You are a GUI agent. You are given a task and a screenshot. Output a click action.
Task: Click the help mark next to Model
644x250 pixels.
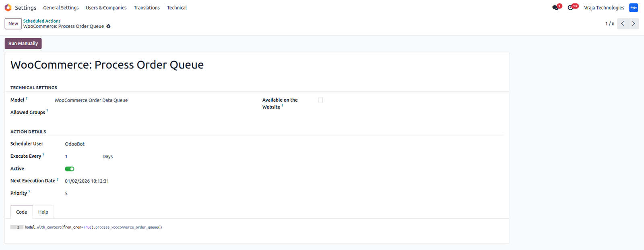27,98
